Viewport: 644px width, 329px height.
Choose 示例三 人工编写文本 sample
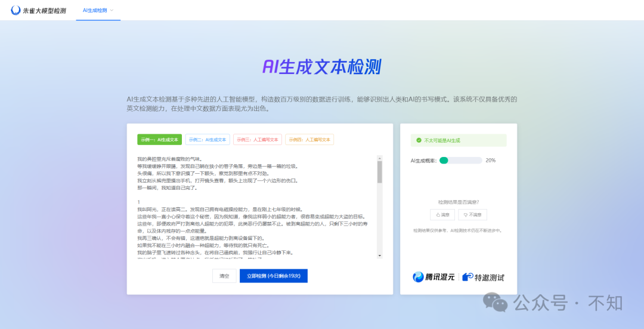pyautogui.click(x=257, y=140)
